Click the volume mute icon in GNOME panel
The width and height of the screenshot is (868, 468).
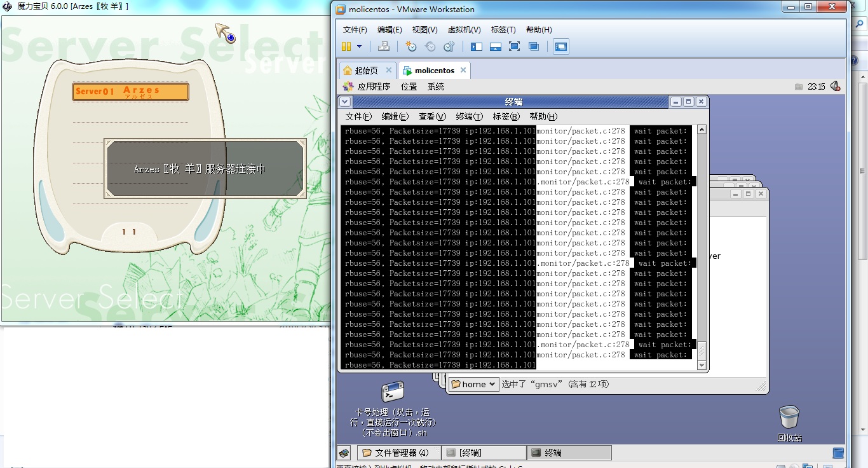[x=835, y=86]
